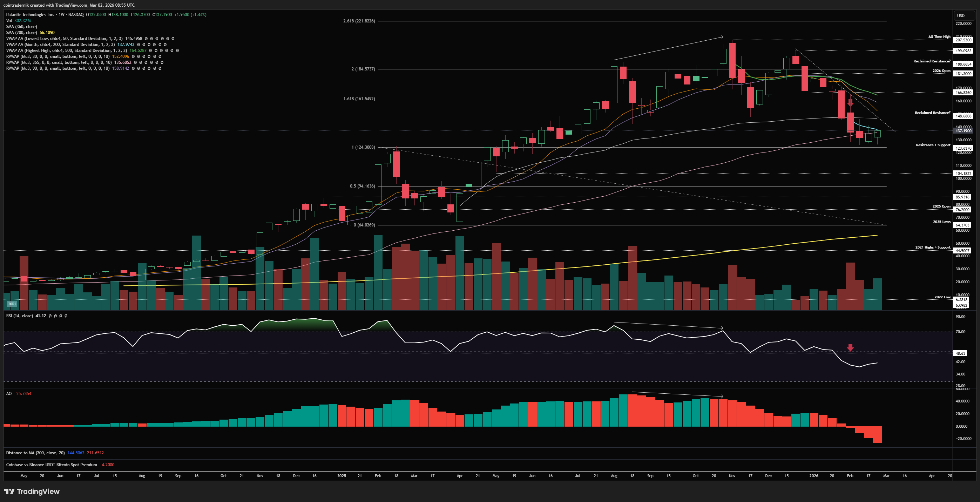Click the TradingView logo at bottom left
The image size is (980, 502).
click(x=32, y=491)
